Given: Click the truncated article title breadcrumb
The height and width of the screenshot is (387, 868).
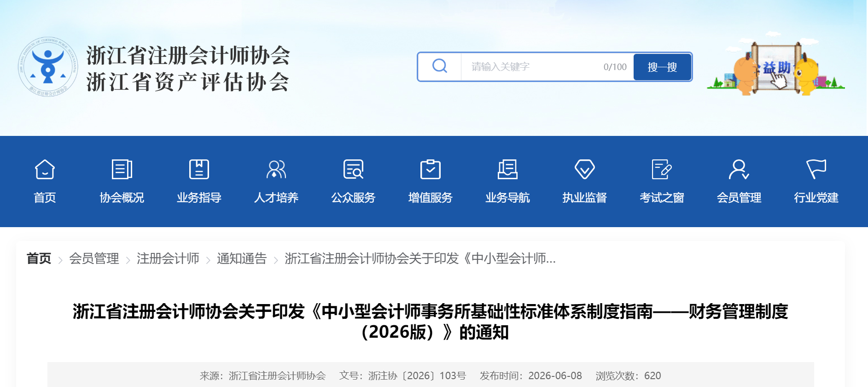Looking at the screenshot, I should (420, 258).
